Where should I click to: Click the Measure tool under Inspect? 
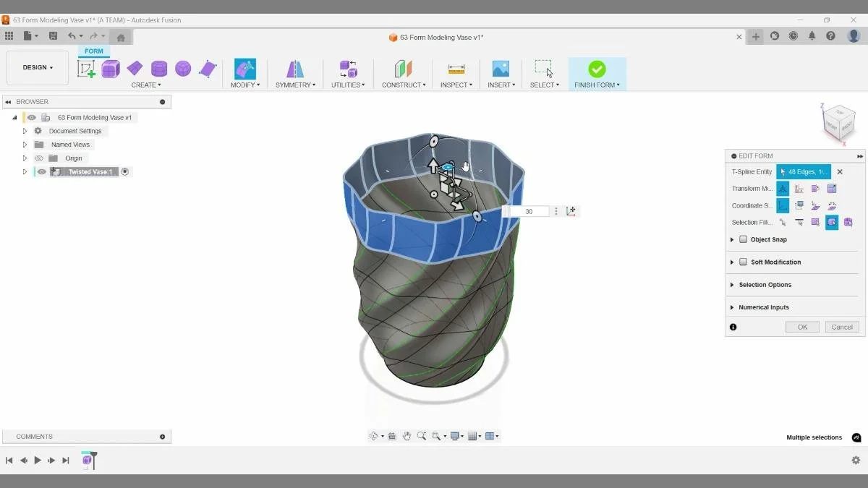(456, 69)
